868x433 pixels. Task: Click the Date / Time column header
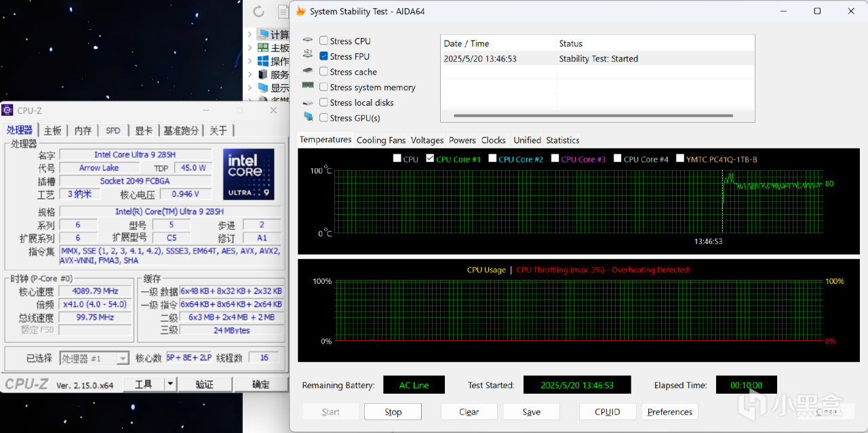(x=498, y=43)
